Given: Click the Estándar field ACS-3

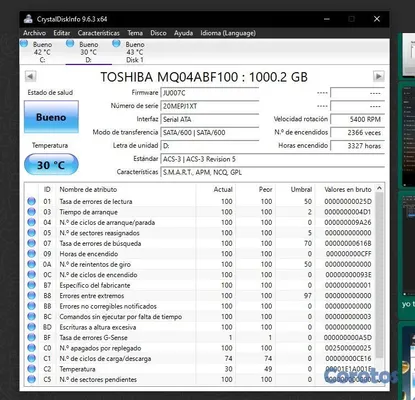Looking at the screenshot, I should (273, 159).
